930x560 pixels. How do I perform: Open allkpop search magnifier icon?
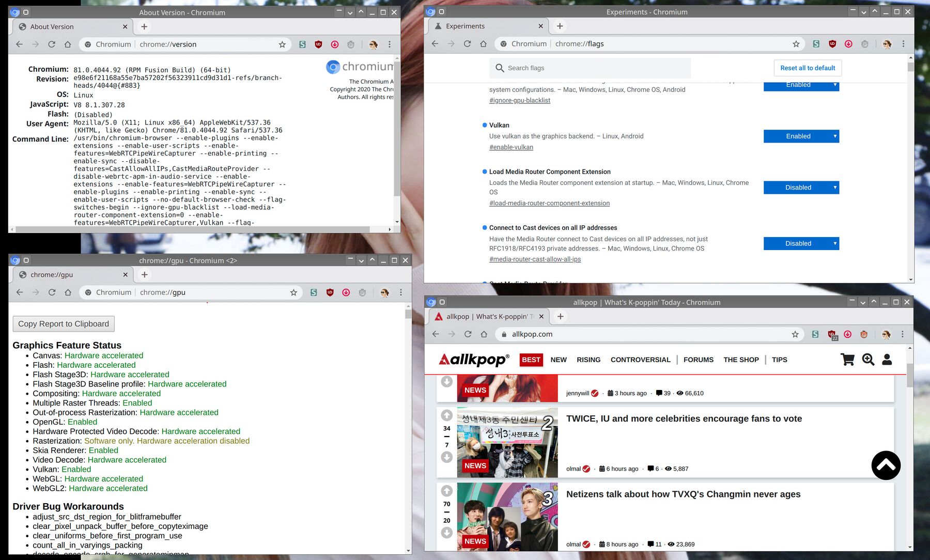coord(868,360)
